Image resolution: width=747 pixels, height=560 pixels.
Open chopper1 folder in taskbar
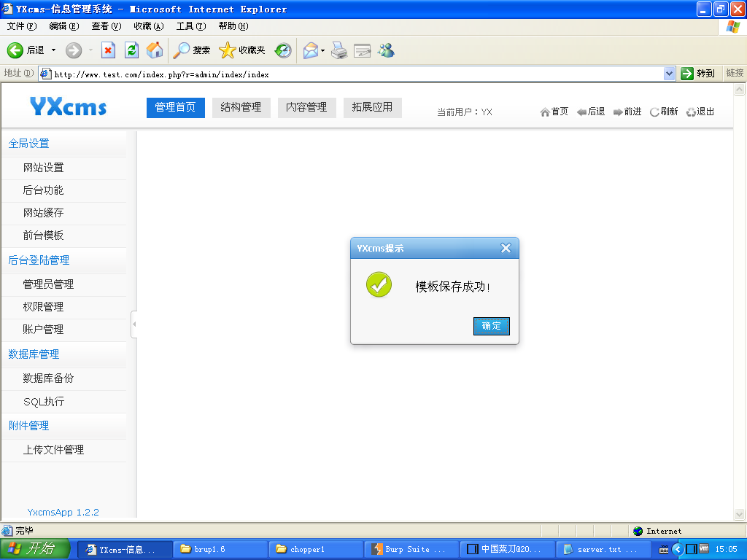pos(317,549)
